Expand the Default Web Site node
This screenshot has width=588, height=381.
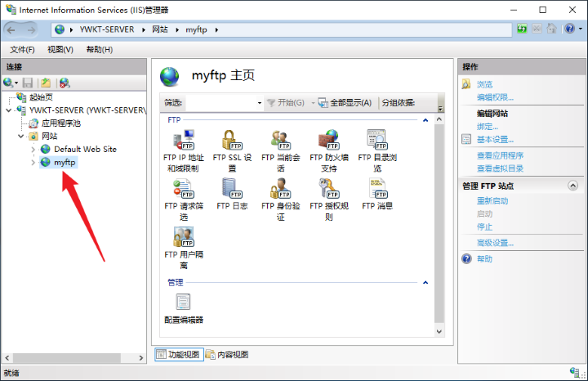point(33,150)
